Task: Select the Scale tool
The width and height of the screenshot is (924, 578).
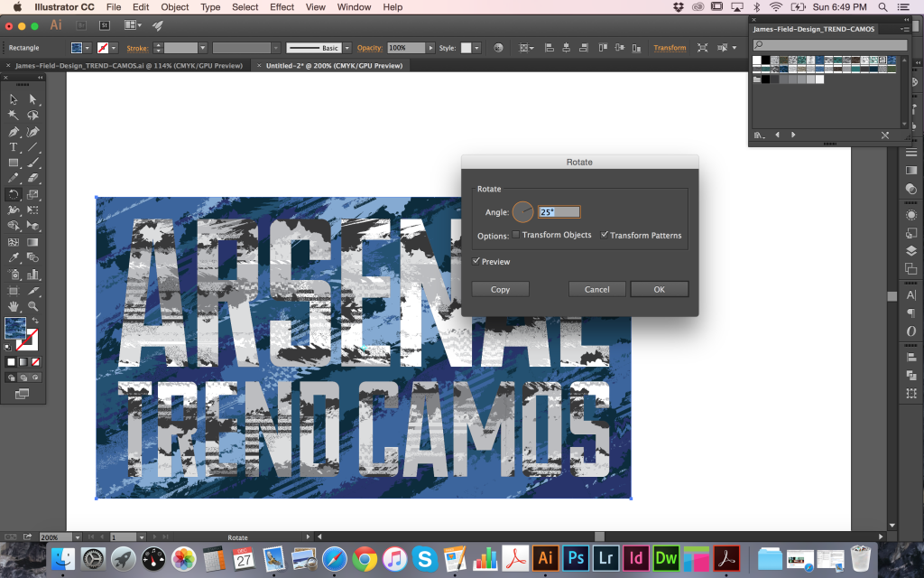Action: [x=33, y=194]
